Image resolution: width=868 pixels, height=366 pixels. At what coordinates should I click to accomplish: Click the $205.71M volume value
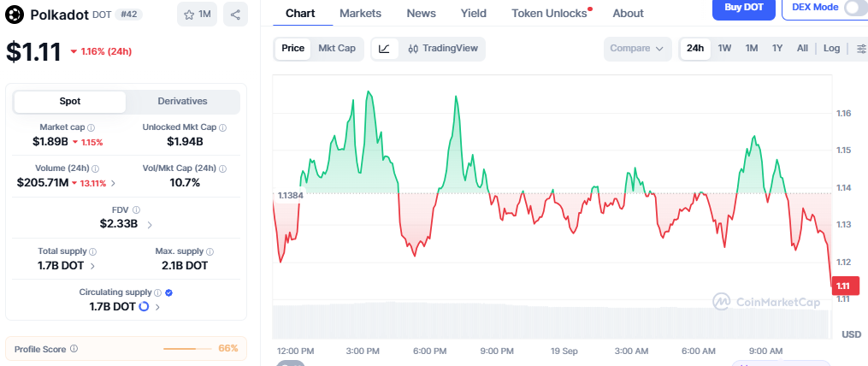click(x=43, y=183)
